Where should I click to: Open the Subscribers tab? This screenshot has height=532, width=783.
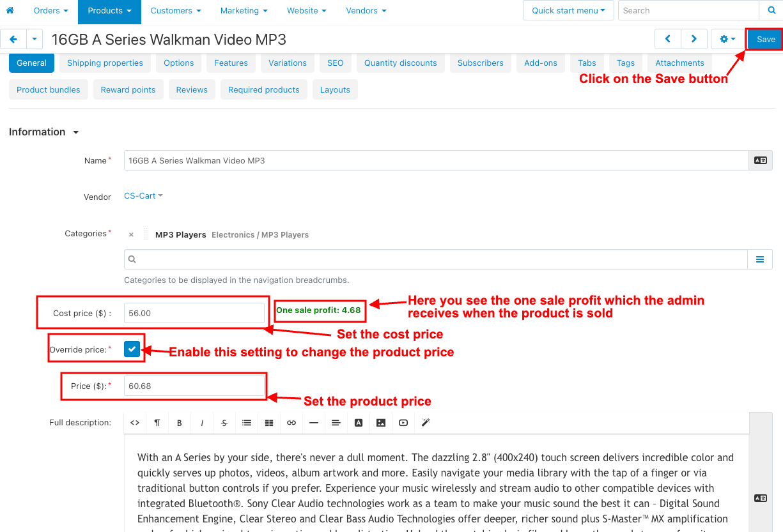tap(481, 63)
